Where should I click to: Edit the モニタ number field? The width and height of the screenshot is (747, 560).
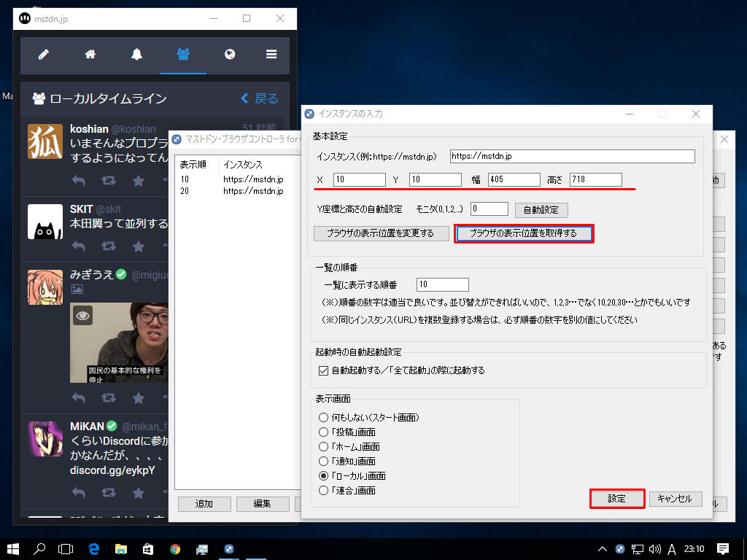[489, 209]
